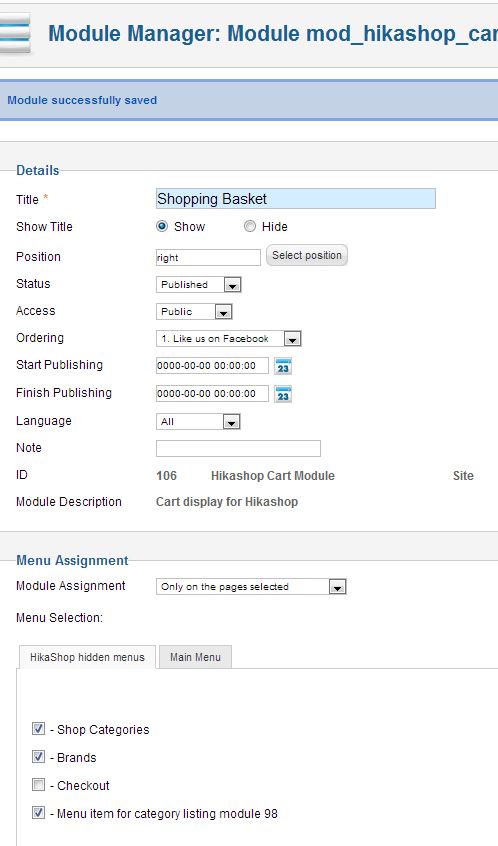Viewport: 498px width, 846px height.
Task: Uncheck the Shop Categories checkbox
Action: pos(38,729)
